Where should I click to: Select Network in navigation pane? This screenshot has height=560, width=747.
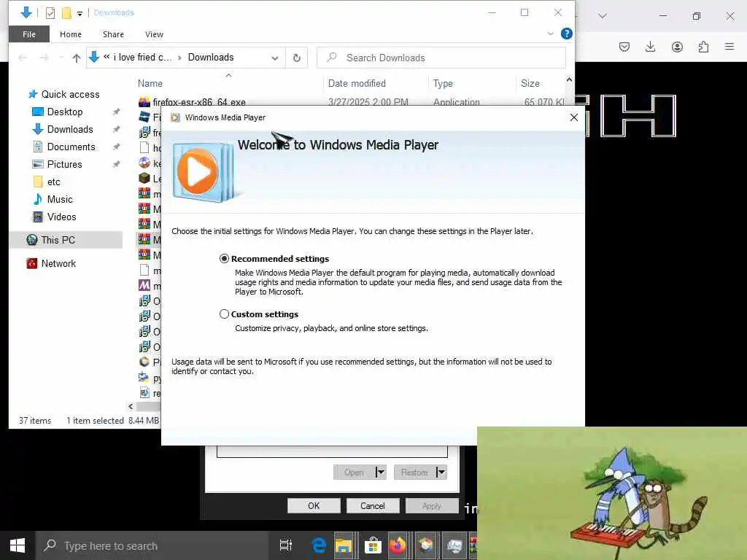pos(58,263)
